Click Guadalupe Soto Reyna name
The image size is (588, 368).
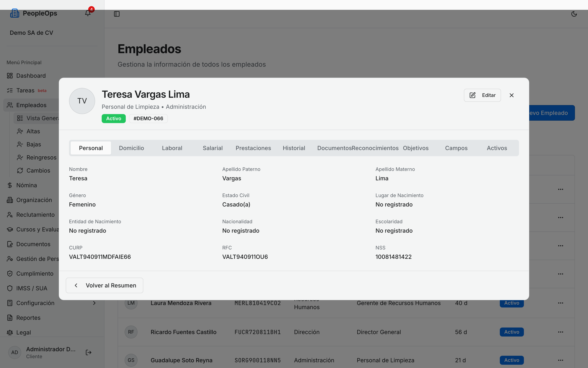pyautogui.click(x=182, y=360)
